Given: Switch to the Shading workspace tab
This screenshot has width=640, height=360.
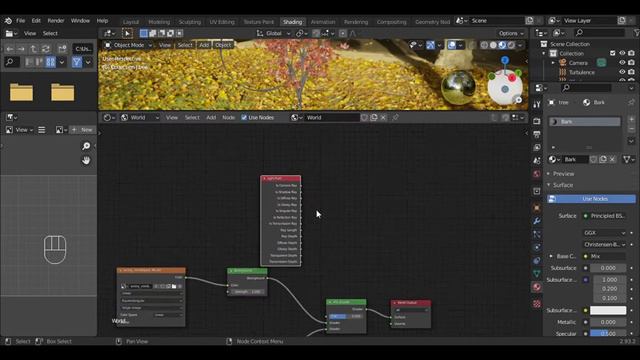Looking at the screenshot, I should click(292, 22).
